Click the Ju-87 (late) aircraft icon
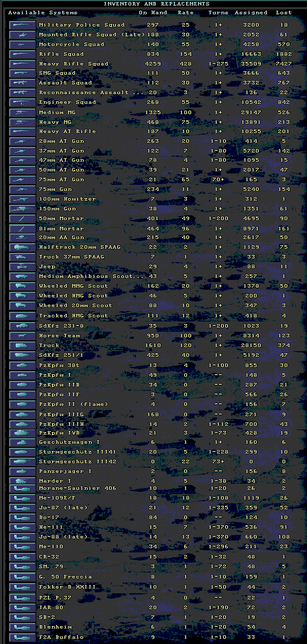307x644 pixels. (x=23, y=507)
